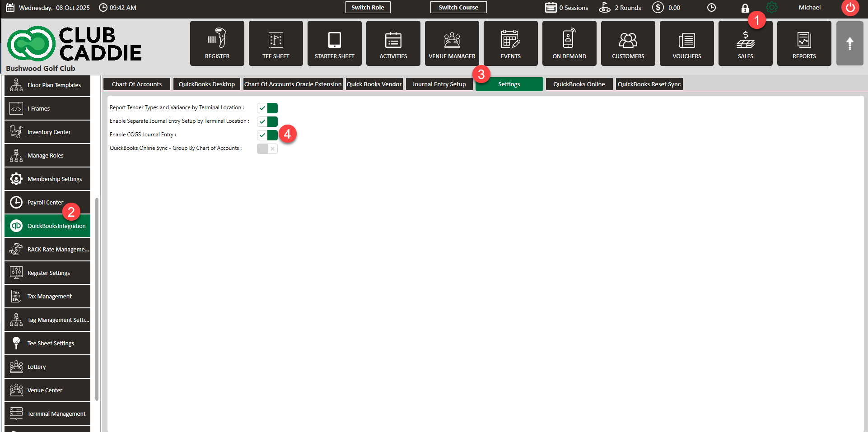Open the Tee Sheet module
Image resolution: width=868 pixels, height=432 pixels.
pos(276,43)
